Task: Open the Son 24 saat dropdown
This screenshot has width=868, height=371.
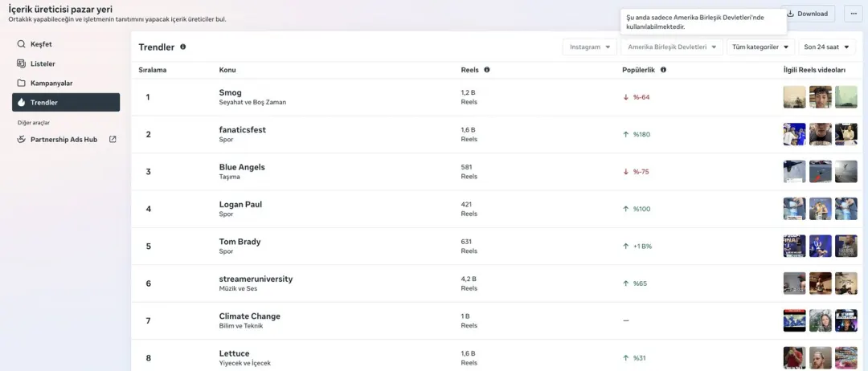Action: coord(827,47)
